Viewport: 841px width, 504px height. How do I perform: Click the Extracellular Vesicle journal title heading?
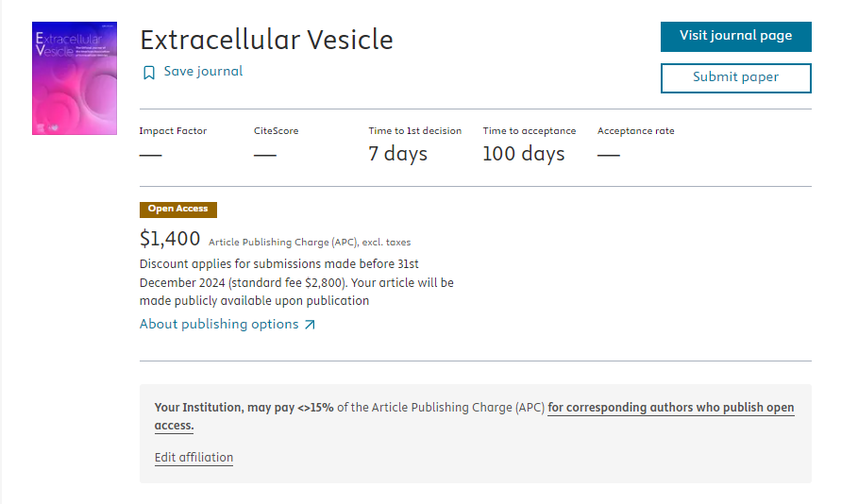pyautogui.click(x=266, y=41)
